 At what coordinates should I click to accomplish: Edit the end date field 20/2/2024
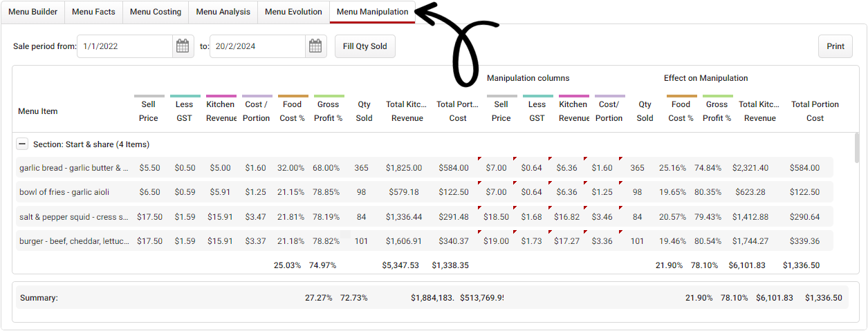[x=257, y=46]
